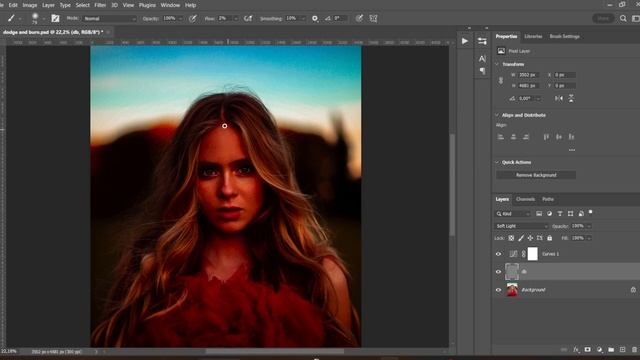Filter layers by type layers icon
The image size is (640, 360).
[560, 214]
